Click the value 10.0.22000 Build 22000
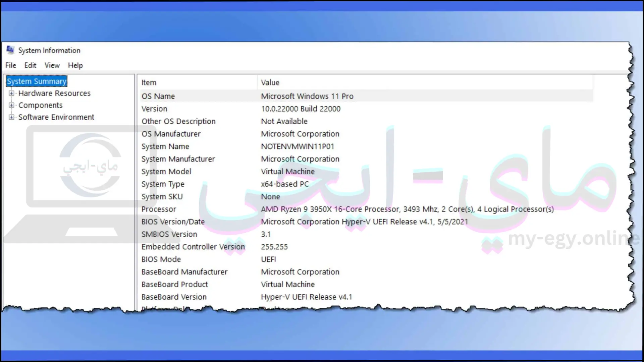 [301, 109]
